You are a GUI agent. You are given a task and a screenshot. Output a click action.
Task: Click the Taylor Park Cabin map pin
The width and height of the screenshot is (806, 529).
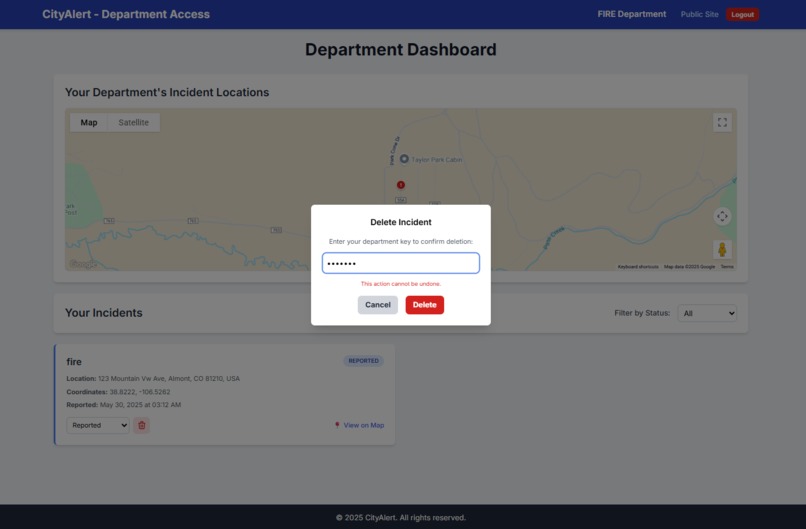[x=404, y=159]
